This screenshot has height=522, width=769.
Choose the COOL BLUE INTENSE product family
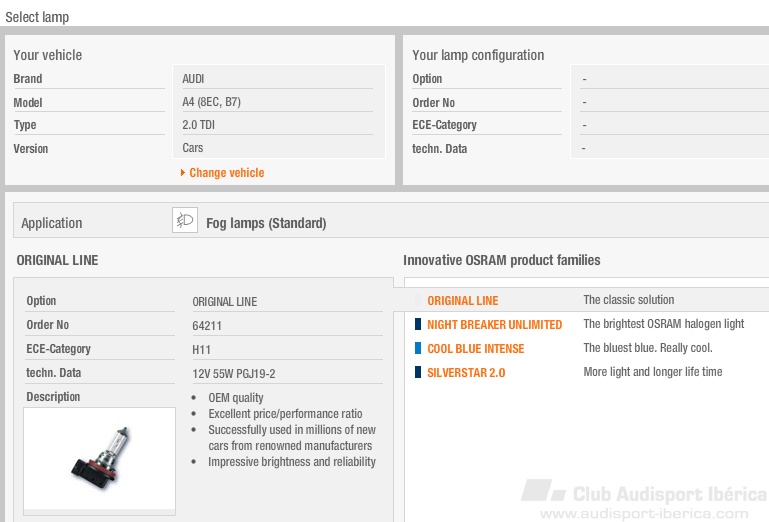point(476,348)
